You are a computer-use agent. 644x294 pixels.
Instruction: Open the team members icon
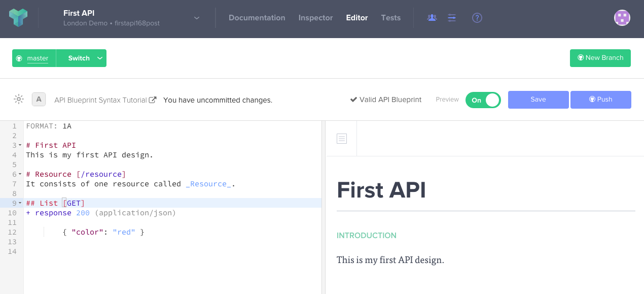pyautogui.click(x=432, y=18)
